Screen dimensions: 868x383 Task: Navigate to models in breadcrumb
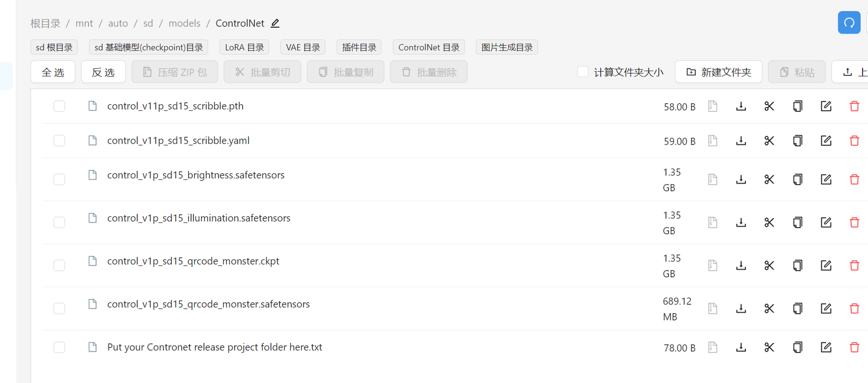(x=184, y=23)
